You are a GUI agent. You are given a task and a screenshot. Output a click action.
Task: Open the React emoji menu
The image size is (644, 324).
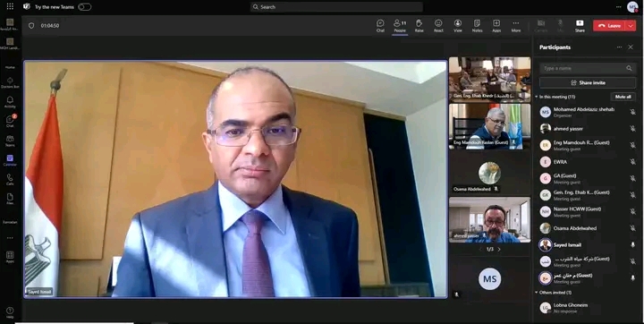tap(438, 25)
